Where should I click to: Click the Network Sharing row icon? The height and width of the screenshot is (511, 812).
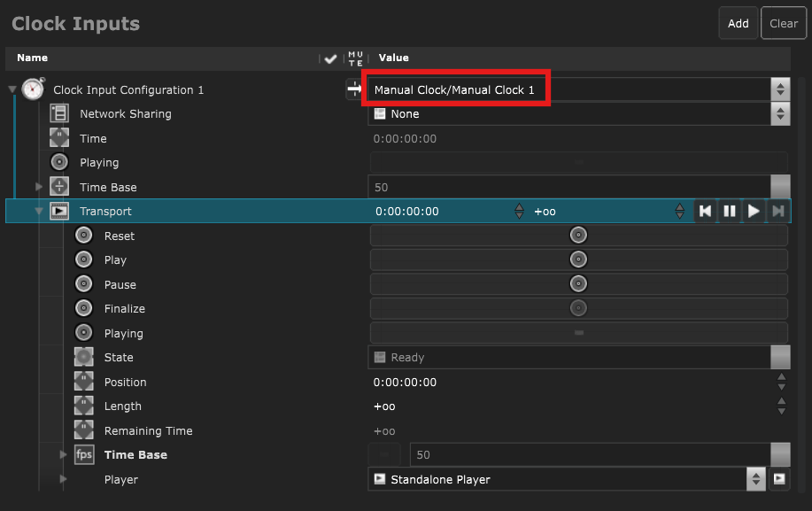59,113
